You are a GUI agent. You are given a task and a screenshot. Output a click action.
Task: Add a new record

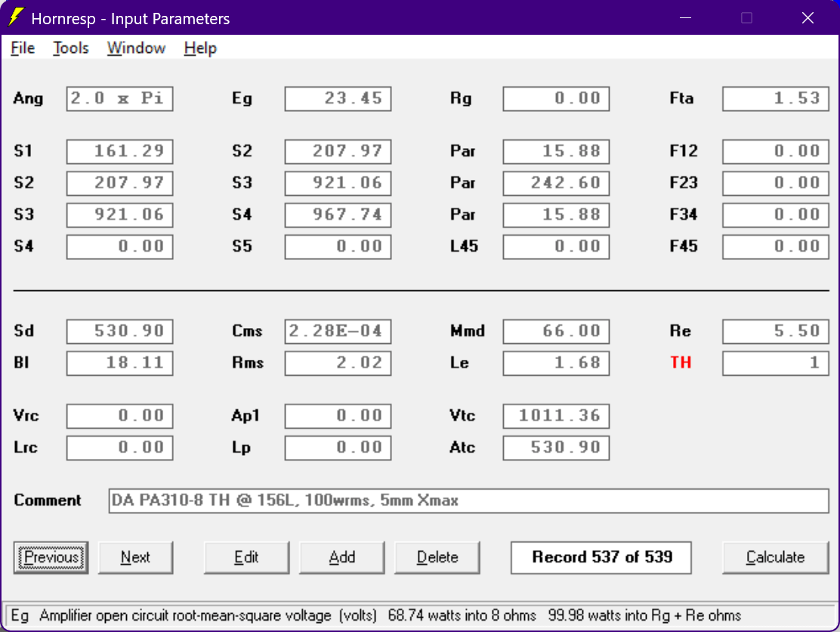pos(341,557)
